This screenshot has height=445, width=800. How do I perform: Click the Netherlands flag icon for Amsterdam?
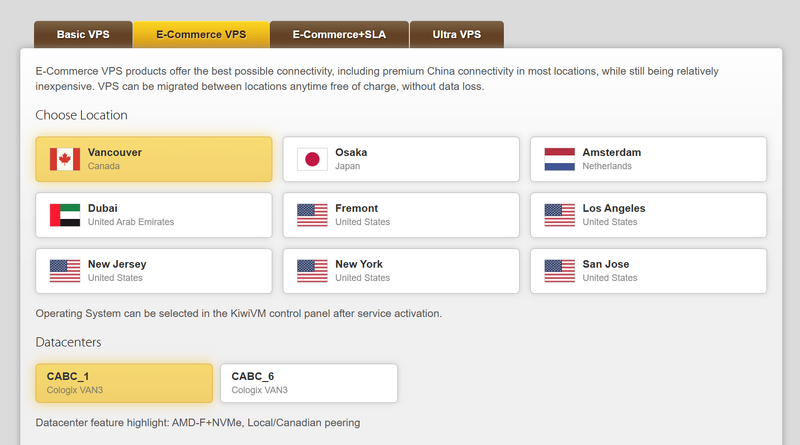(560, 159)
